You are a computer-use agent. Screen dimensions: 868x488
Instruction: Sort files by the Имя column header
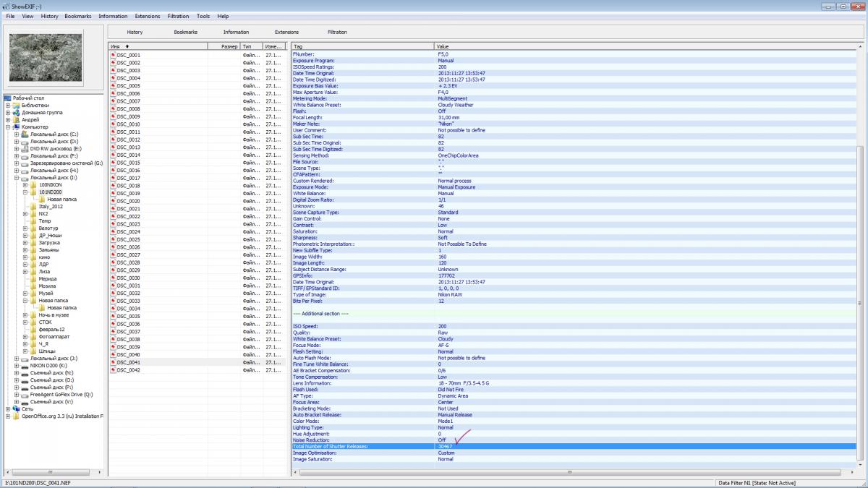pos(158,46)
